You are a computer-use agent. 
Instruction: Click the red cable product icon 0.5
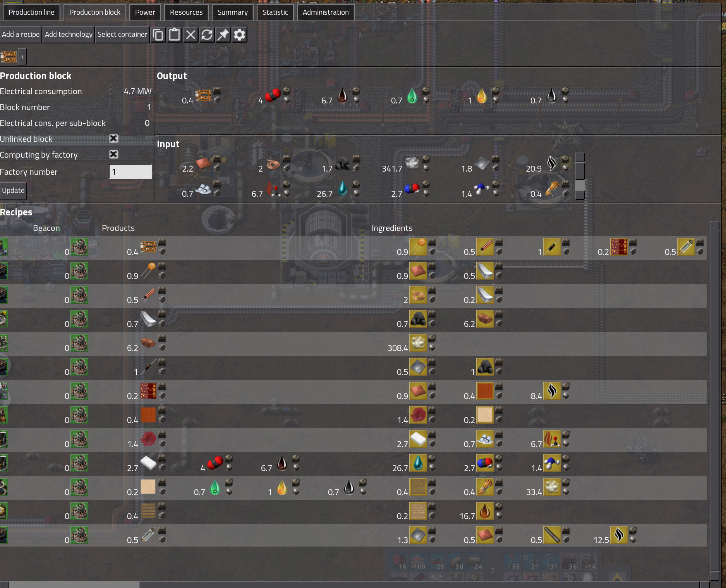pos(148,295)
